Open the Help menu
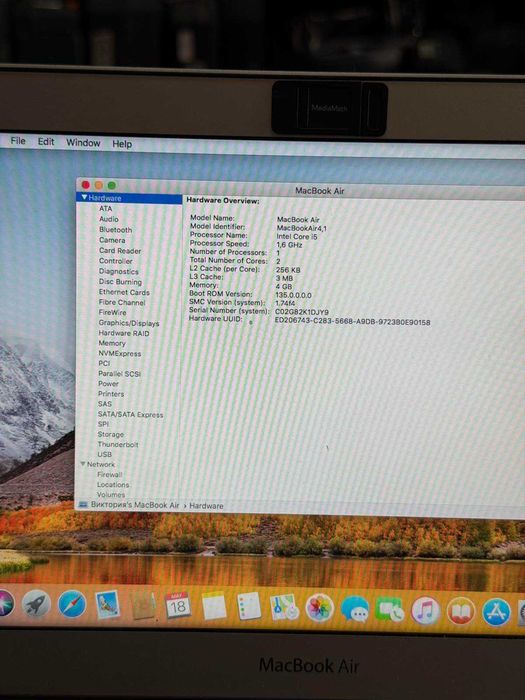The width and height of the screenshot is (525, 700). pyautogui.click(x=122, y=144)
